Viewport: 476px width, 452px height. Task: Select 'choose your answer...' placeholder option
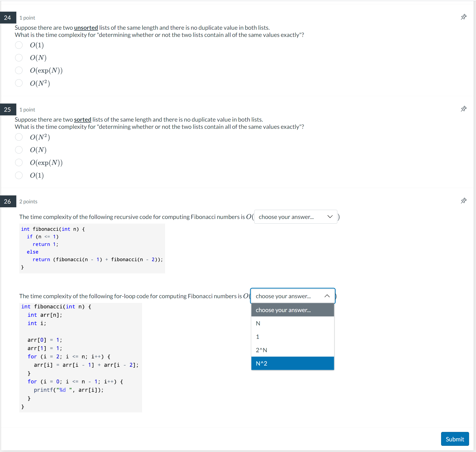[293, 310]
